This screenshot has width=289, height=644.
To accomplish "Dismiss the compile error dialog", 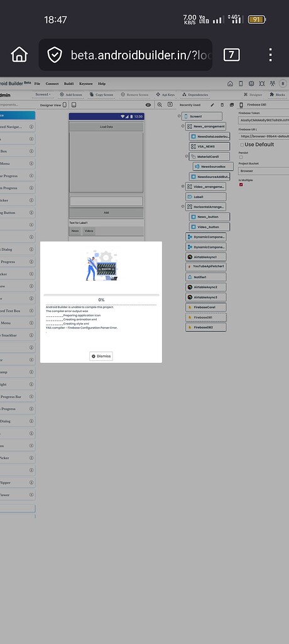I will click(101, 356).
